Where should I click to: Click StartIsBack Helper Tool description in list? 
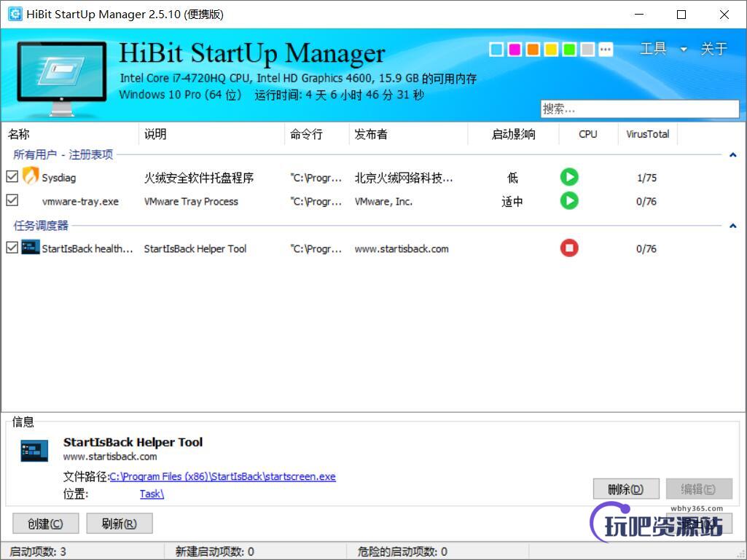click(195, 248)
